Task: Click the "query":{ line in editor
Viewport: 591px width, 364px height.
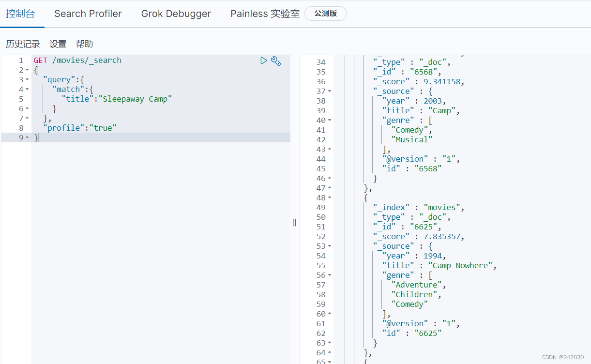Action: (x=64, y=80)
